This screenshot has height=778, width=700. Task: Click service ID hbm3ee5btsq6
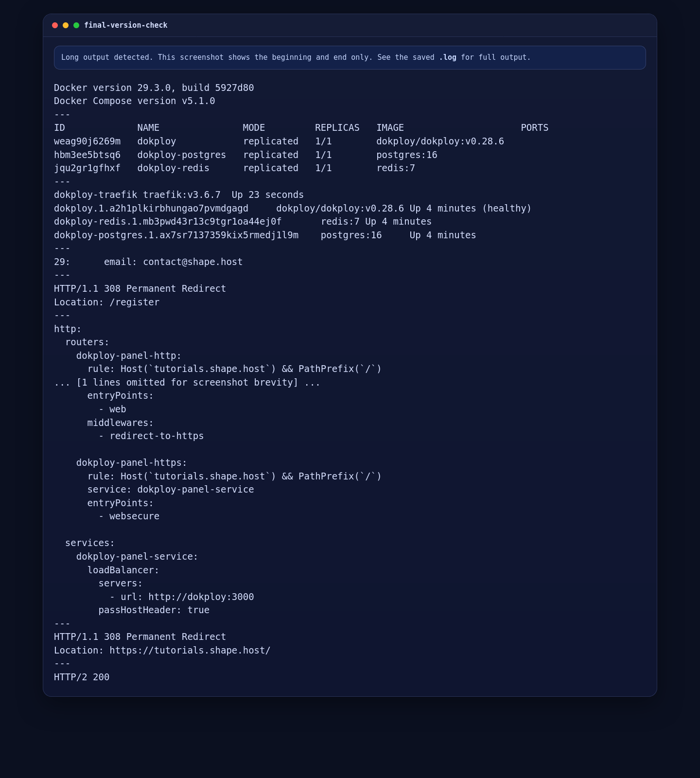[x=87, y=155]
